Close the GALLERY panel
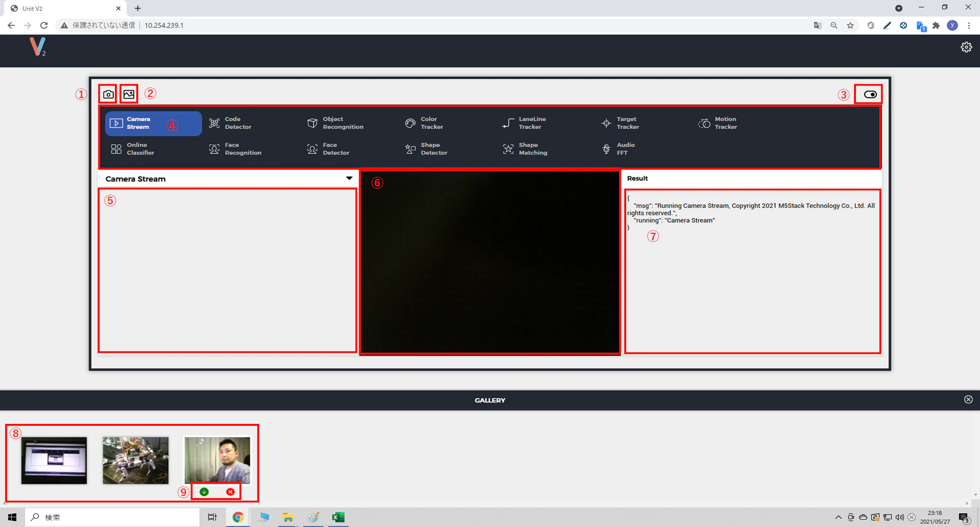 968,399
